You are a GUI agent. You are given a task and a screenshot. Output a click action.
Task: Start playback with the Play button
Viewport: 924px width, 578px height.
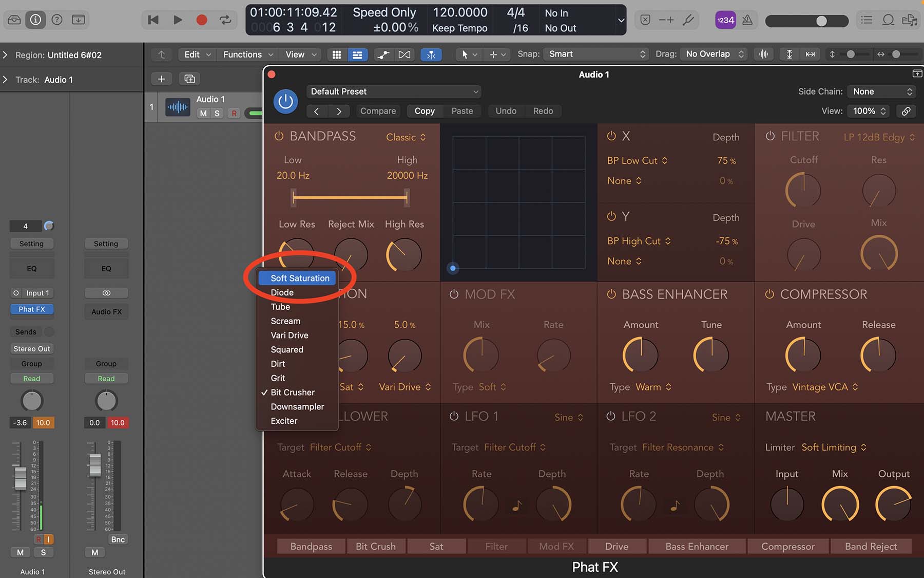point(178,20)
